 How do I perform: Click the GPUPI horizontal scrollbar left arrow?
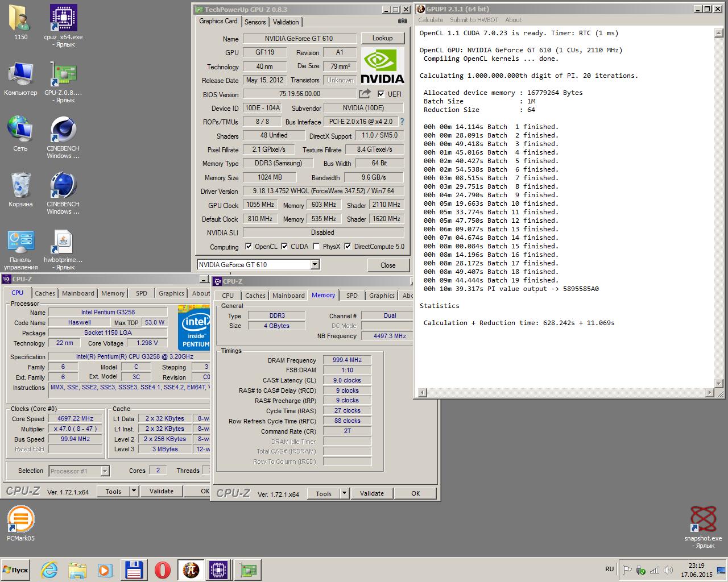pyautogui.click(x=423, y=393)
